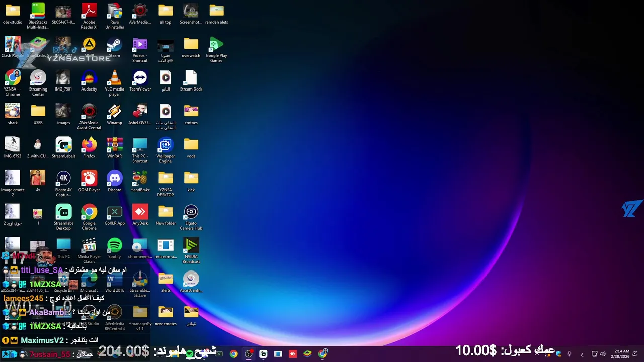This screenshot has width=644, height=362.
Task: Open the 'New folder' desktop folder
Action: (x=166, y=215)
